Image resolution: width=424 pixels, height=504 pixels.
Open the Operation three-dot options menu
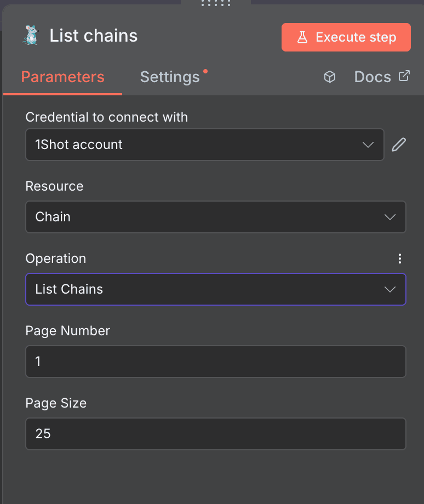(400, 258)
